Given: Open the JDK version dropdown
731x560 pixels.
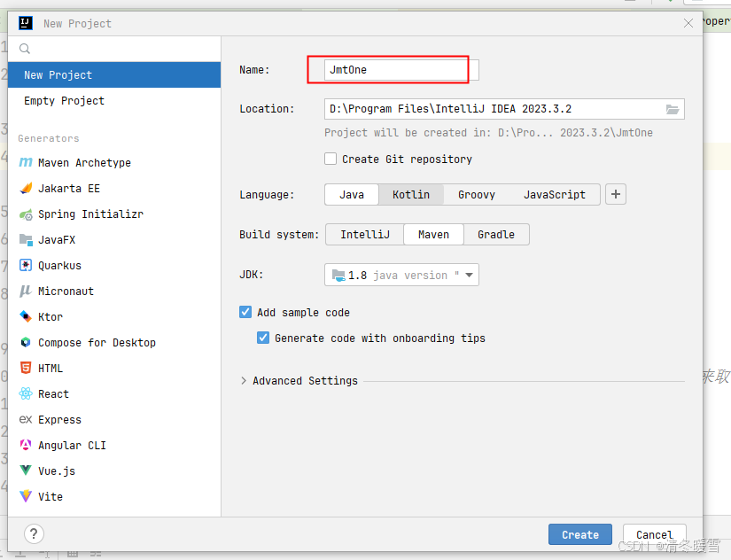Looking at the screenshot, I should (x=401, y=275).
